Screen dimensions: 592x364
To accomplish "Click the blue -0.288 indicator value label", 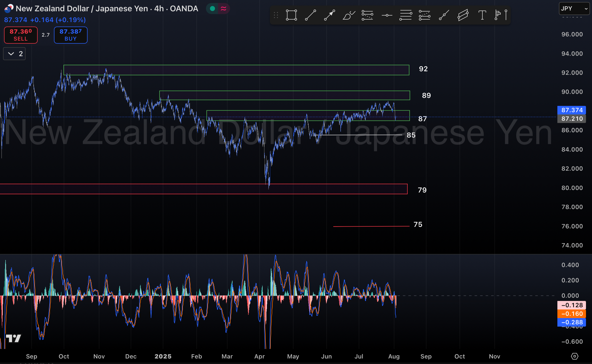I will 572,322.
